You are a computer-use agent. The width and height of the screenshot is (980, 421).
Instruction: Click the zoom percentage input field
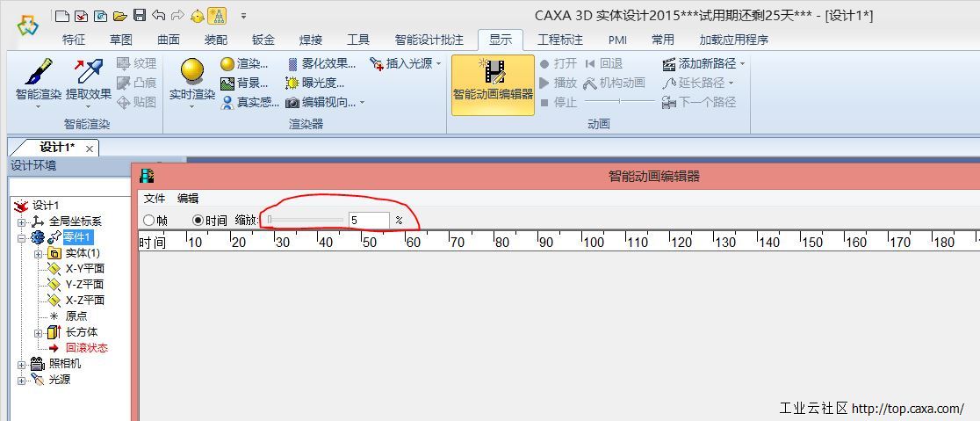pyautogui.click(x=369, y=221)
